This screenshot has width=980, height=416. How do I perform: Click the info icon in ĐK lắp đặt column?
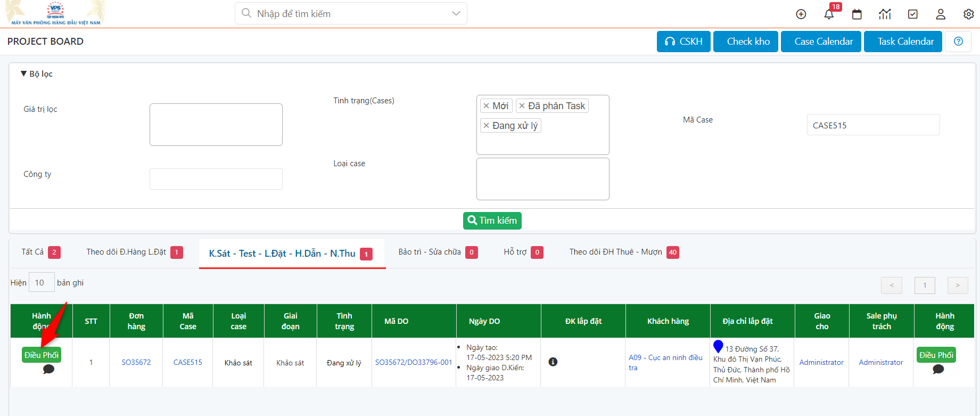[553, 362]
